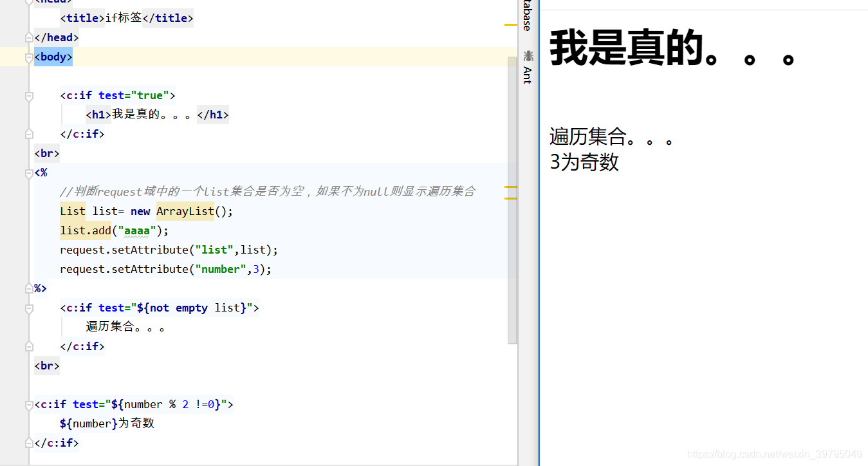Click the ${not empty list} expression
This screenshot has width=868, height=466.
click(192, 308)
